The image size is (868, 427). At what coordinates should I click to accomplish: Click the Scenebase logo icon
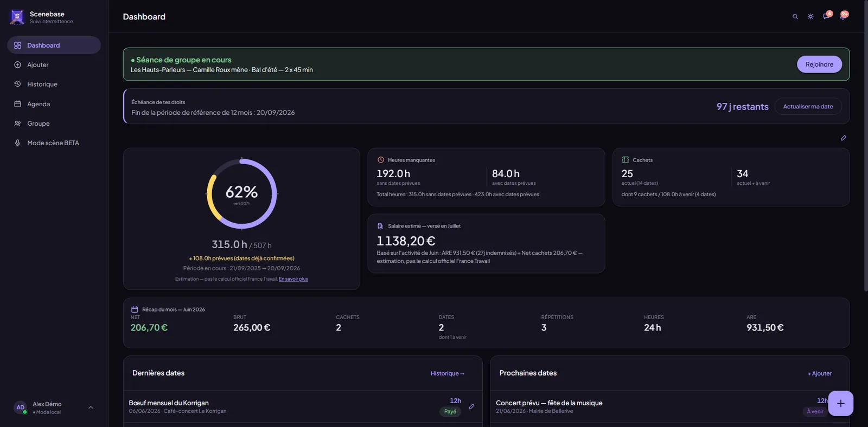coord(17,17)
